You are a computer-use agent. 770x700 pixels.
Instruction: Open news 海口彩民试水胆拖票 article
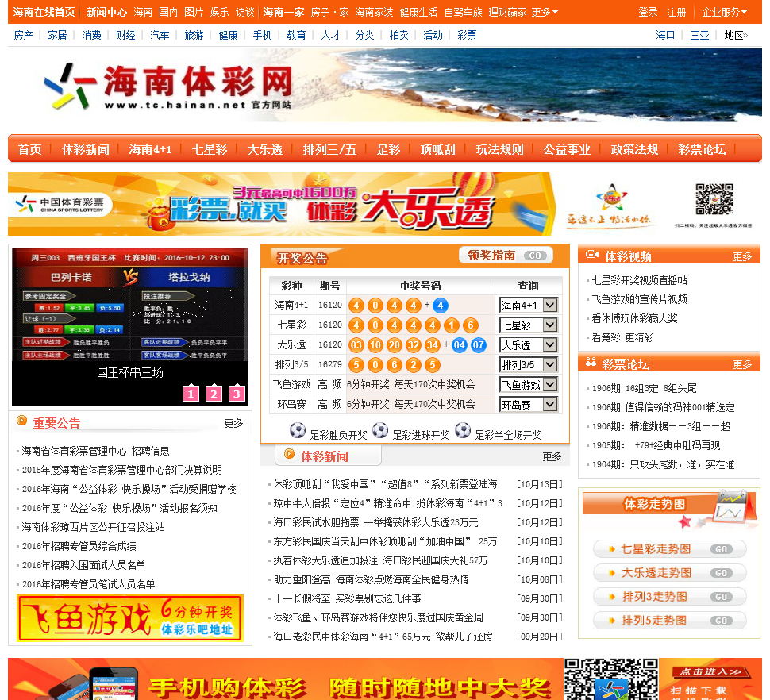tap(375, 522)
